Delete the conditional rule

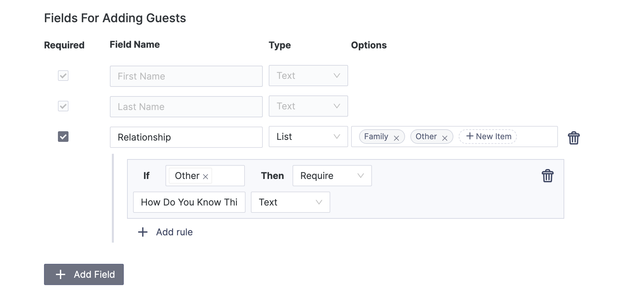pyautogui.click(x=547, y=176)
